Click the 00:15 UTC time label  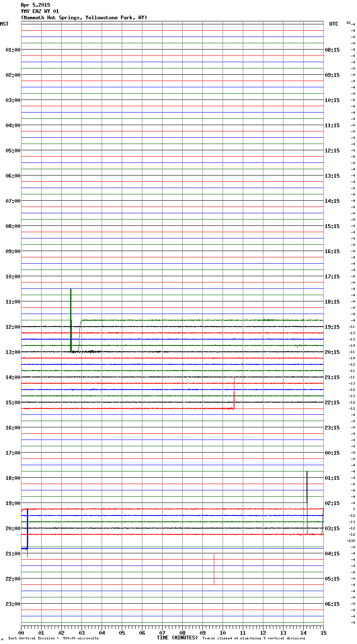pyautogui.click(x=332, y=453)
